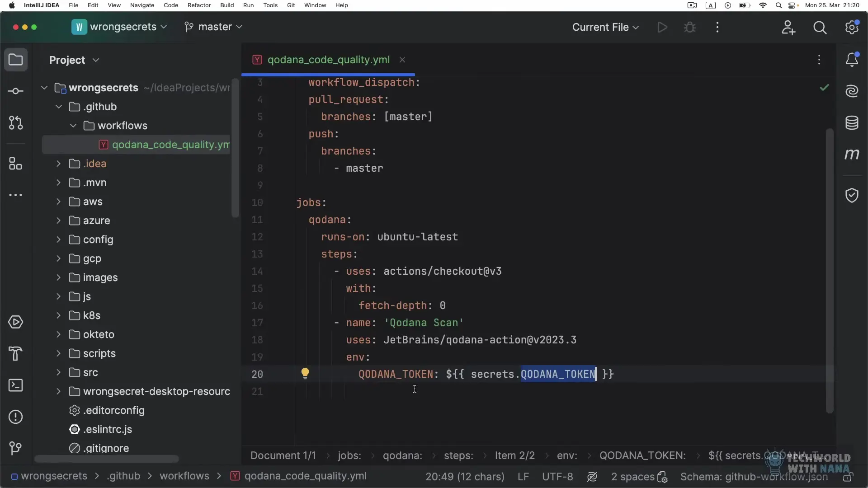Click the Debug bug icon
868x488 pixels.
tap(690, 27)
